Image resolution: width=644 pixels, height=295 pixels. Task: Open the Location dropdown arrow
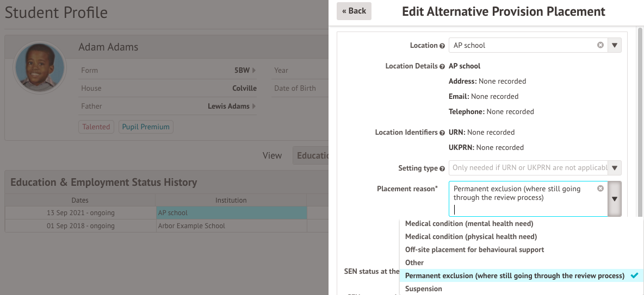point(614,45)
